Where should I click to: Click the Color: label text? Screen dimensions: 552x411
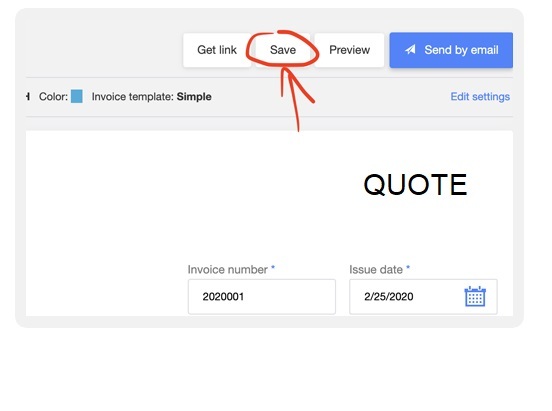tap(53, 96)
